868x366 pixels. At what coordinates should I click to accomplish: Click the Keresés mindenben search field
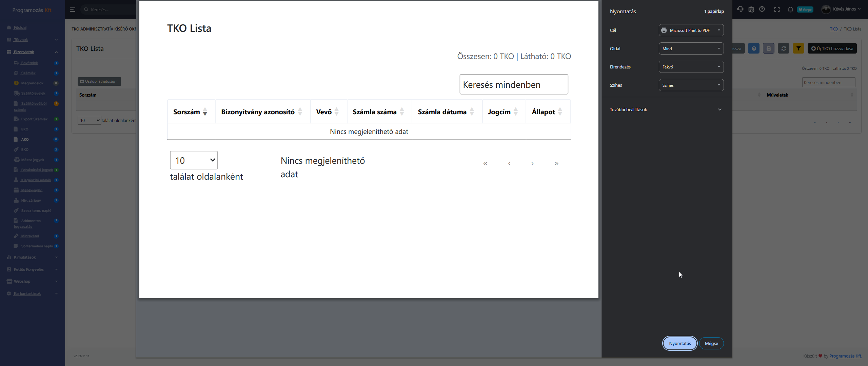pos(828,82)
